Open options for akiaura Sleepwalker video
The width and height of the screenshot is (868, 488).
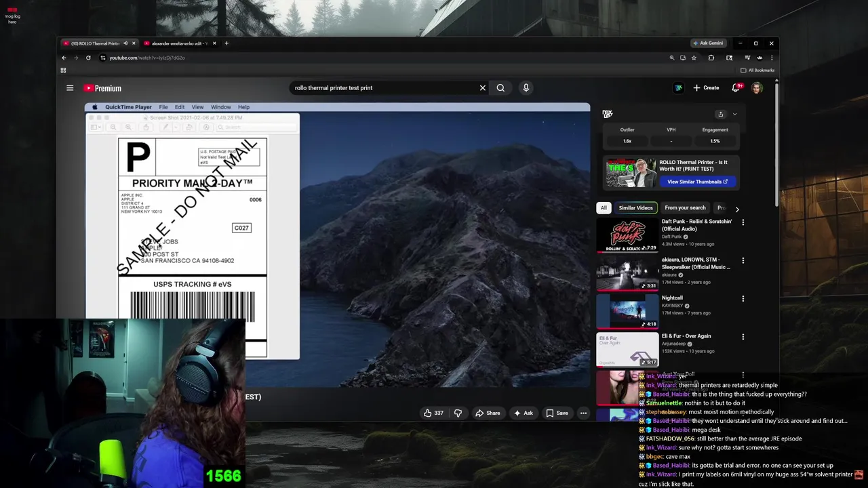743,260
